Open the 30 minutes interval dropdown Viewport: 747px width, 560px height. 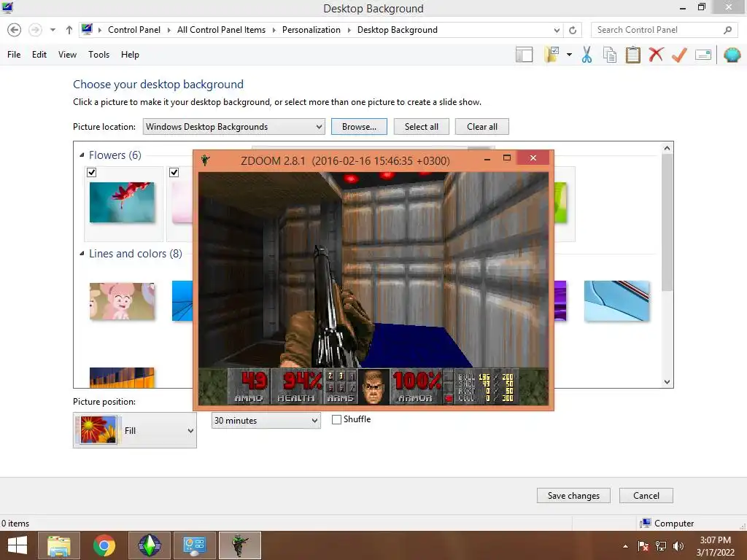(266, 421)
